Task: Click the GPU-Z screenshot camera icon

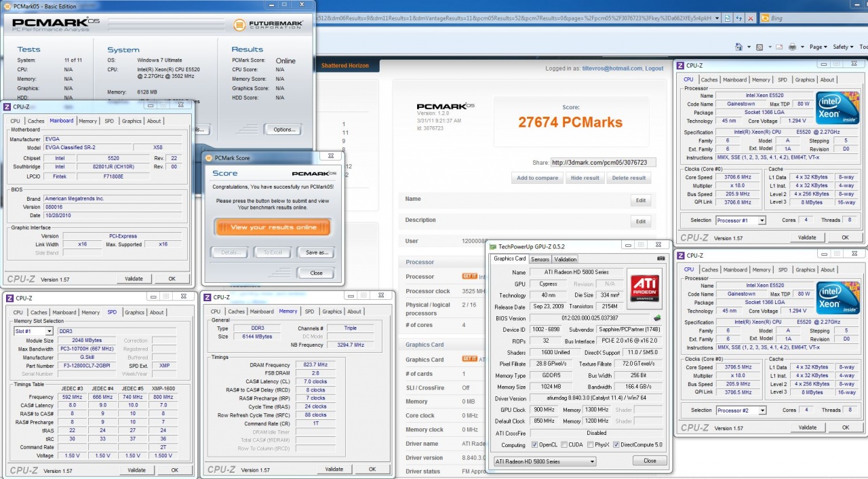Action: click(661, 258)
